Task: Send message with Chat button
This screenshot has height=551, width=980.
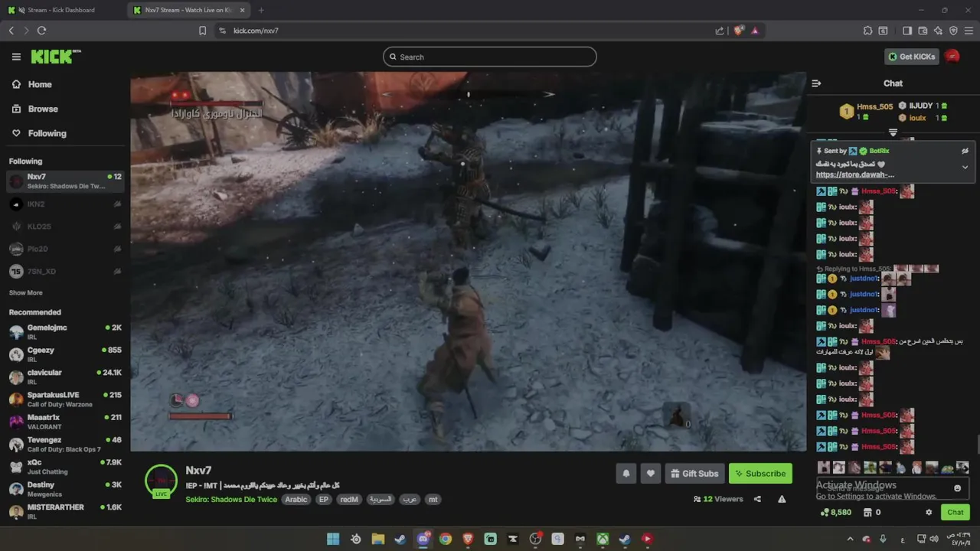Action: [955, 513]
